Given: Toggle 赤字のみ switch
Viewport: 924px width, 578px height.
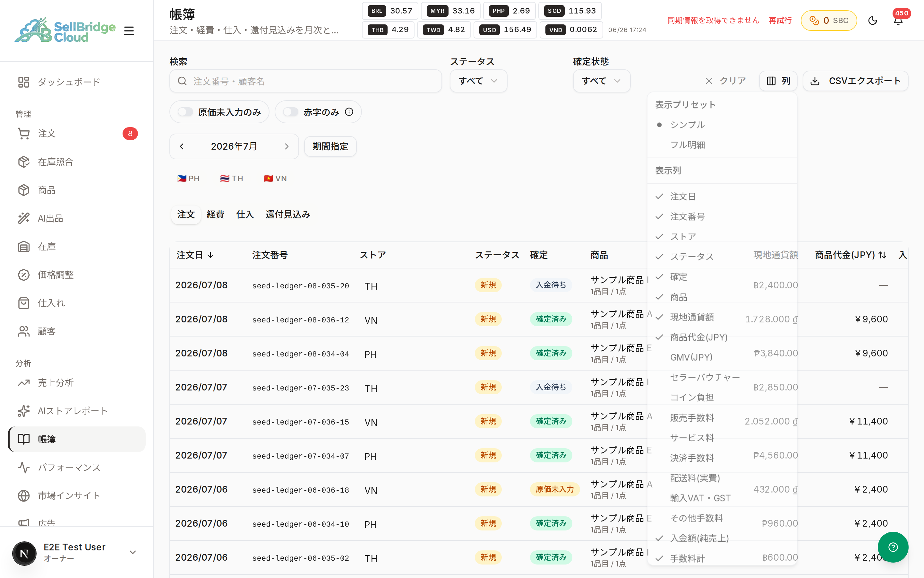Looking at the screenshot, I should [x=291, y=112].
